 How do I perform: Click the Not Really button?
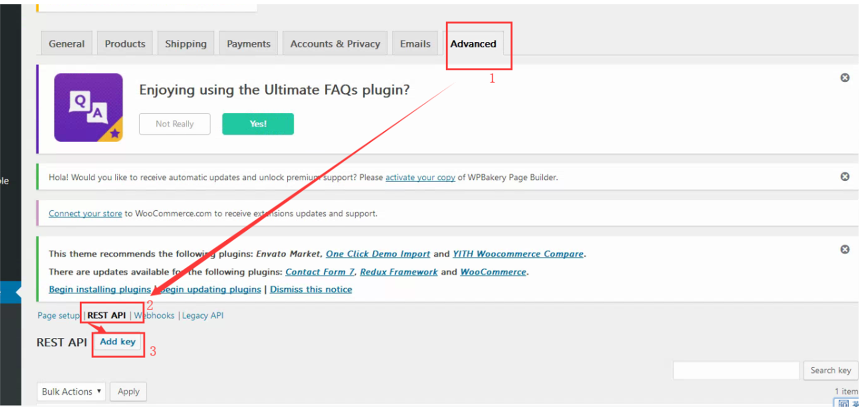point(175,124)
